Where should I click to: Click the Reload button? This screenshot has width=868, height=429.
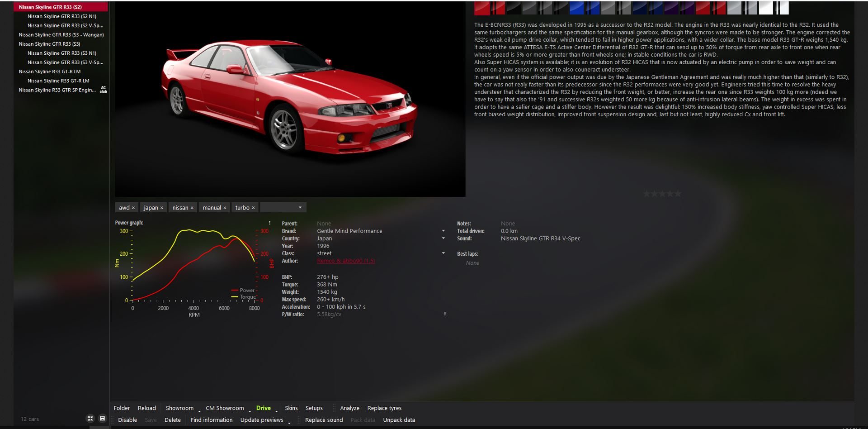(x=147, y=408)
